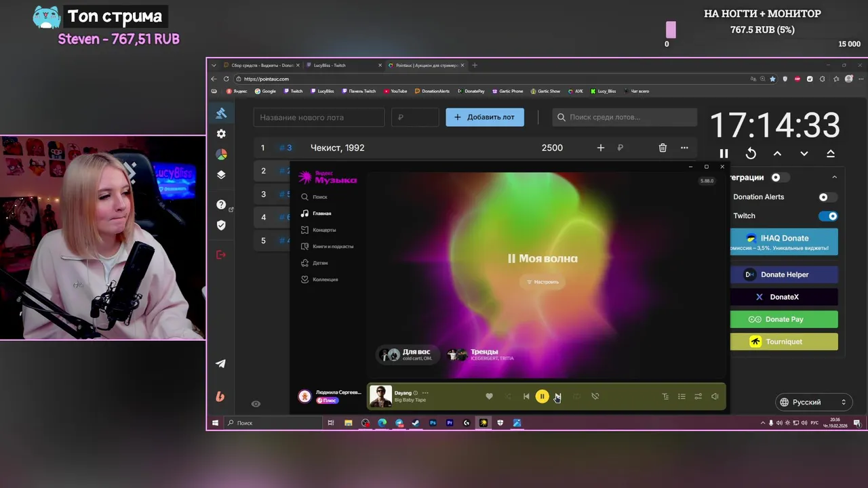Switch to the Сбор средств browser tab

(262, 66)
